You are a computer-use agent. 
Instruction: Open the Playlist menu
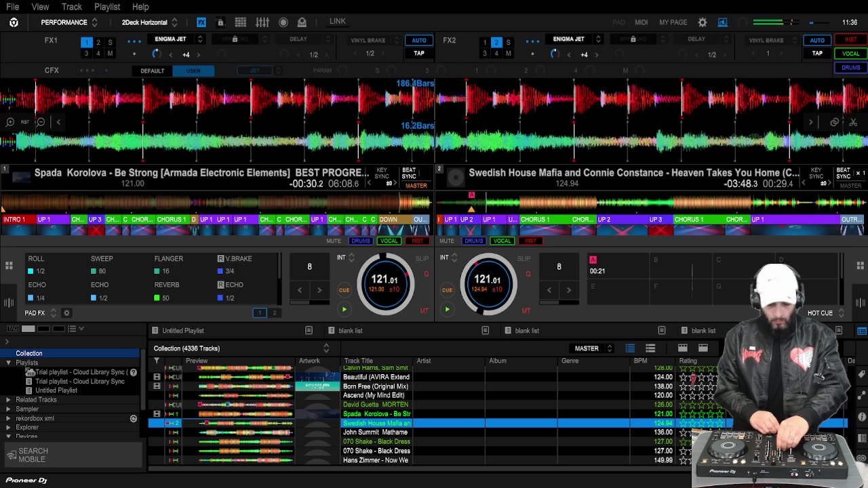click(107, 7)
